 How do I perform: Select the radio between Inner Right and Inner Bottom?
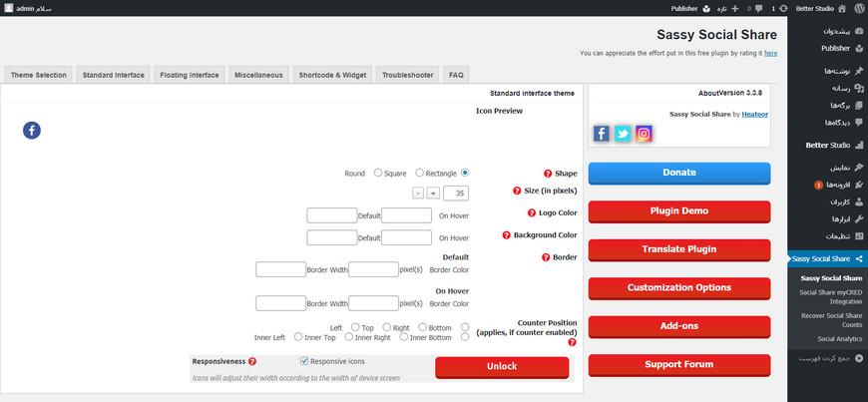pyautogui.click(x=404, y=336)
